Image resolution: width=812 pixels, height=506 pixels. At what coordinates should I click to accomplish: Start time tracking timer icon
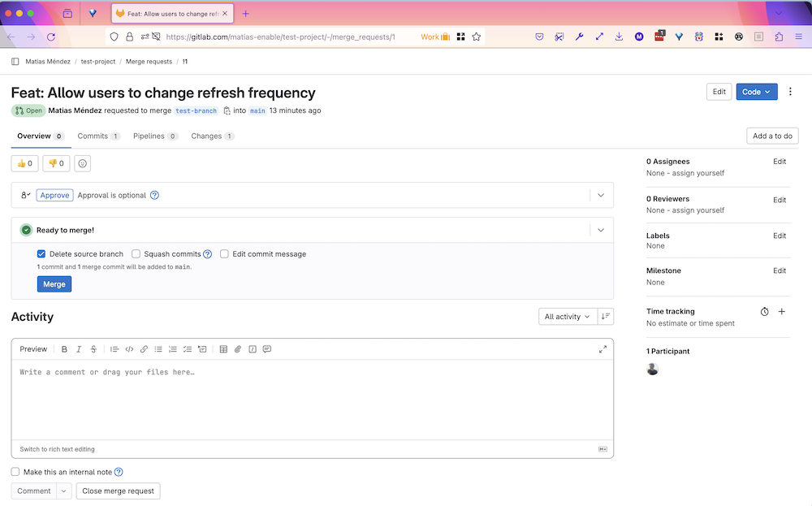tap(764, 312)
